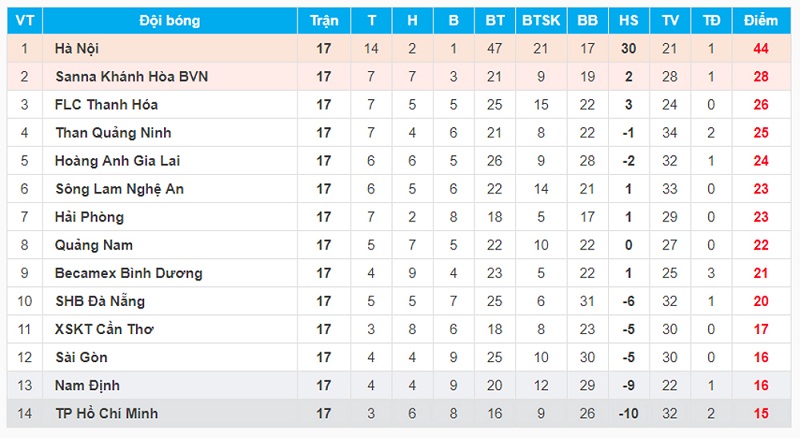Open SHB Đà Nẵng team entry

click(x=100, y=301)
